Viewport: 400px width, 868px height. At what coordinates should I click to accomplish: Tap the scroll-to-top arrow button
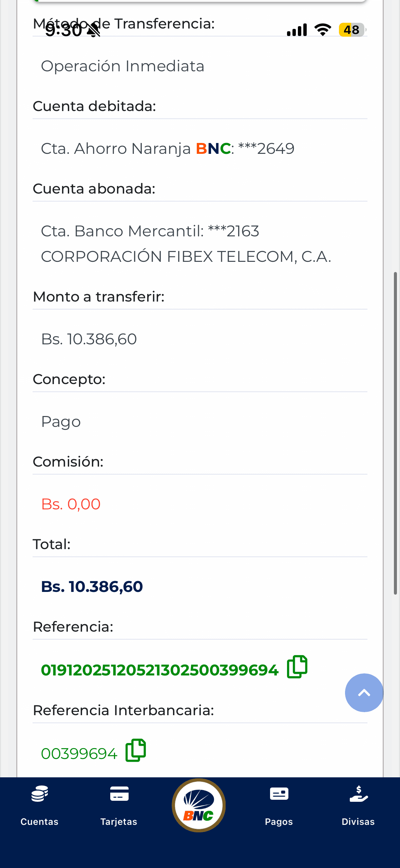tap(364, 692)
